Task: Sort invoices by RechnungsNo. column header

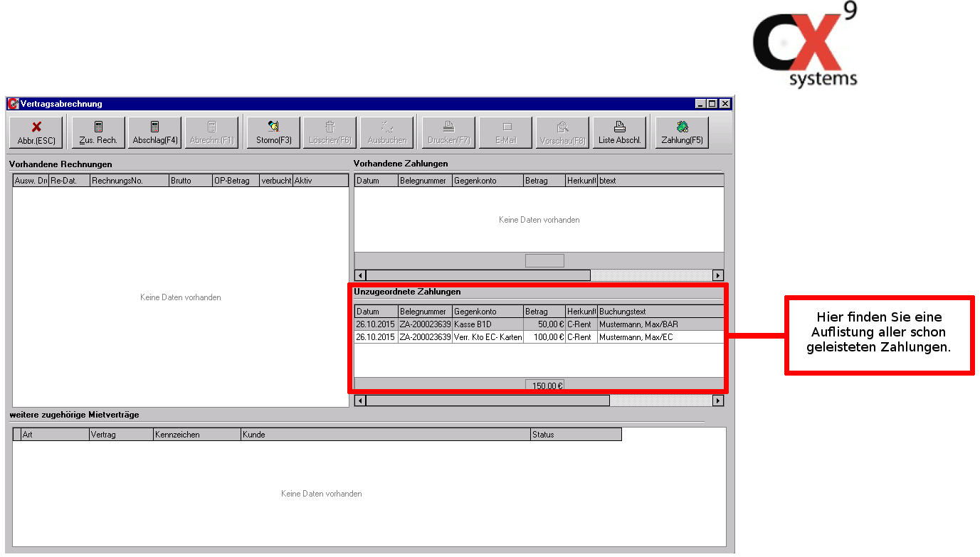Action: click(129, 181)
